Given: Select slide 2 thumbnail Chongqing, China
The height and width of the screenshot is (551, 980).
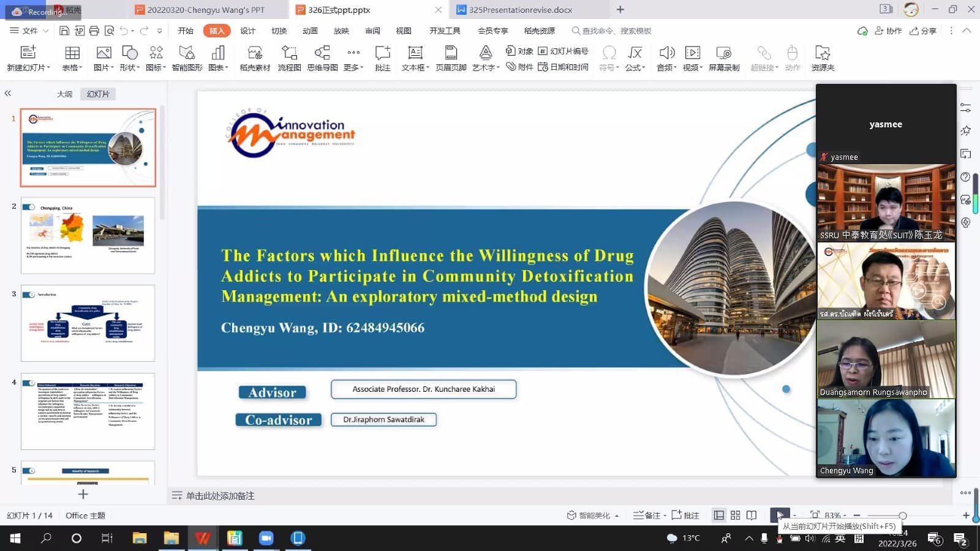Looking at the screenshot, I should click(88, 236).
